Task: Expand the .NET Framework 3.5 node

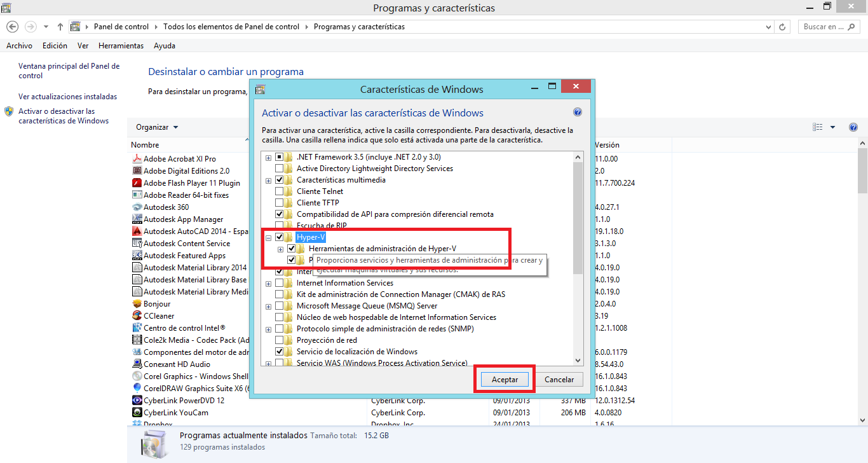Action: click(269, 158)
